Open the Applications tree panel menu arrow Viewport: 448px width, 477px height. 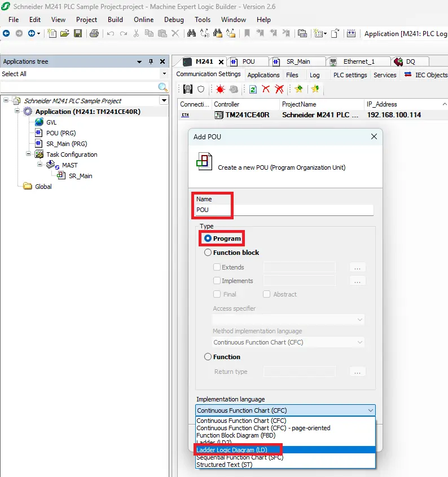point(139,61)
